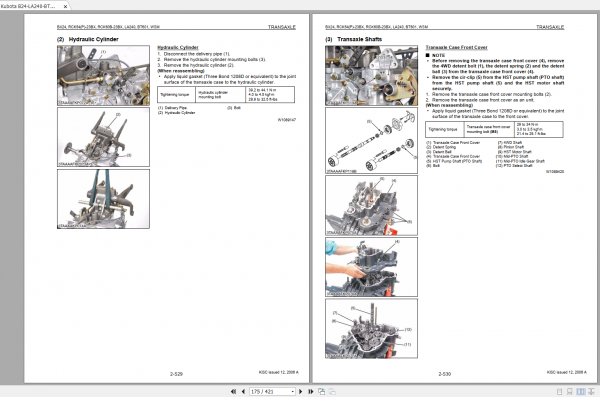Click the greyed next view icon
The width and height of the screenshot is (600, 397).
pos(333,391)
